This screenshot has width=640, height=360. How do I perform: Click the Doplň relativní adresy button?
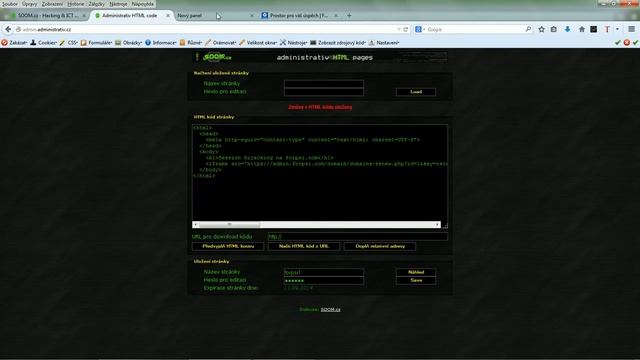point(380,246)
